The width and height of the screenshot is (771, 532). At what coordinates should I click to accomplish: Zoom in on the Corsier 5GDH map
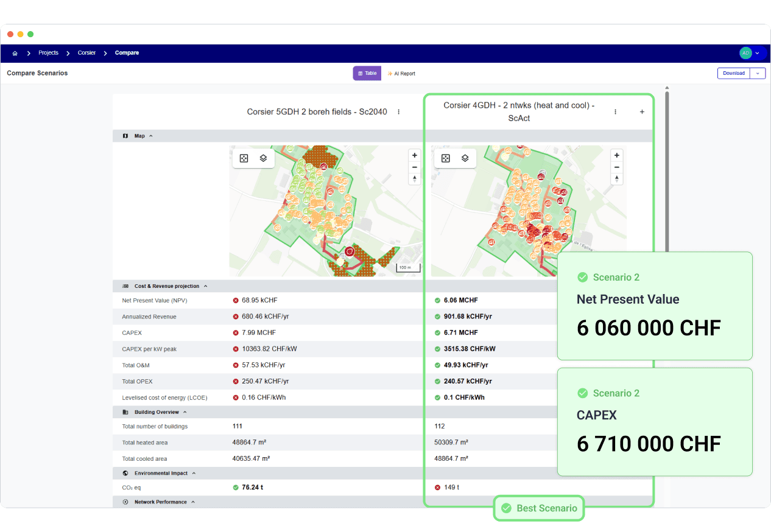click(415, 155)
